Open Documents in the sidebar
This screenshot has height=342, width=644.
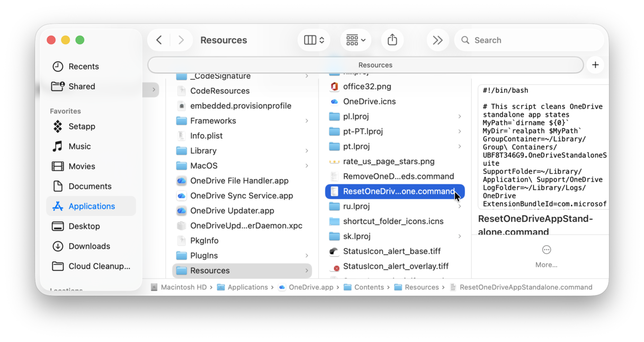[90, 186]
